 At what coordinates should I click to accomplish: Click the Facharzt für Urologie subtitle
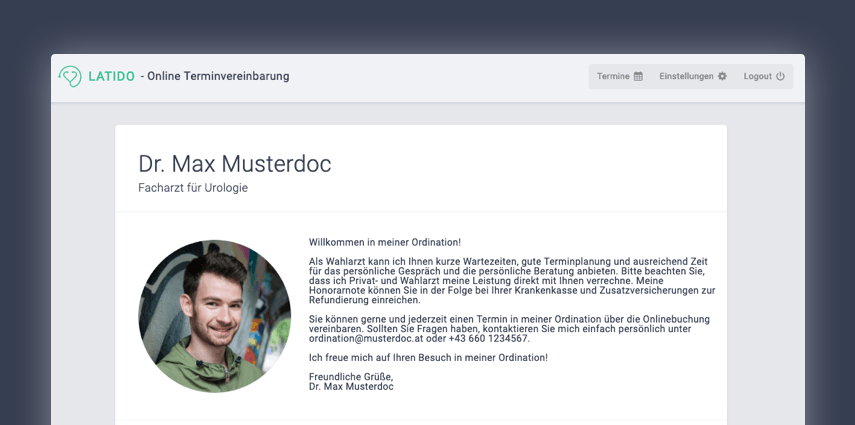coord(193,188)
